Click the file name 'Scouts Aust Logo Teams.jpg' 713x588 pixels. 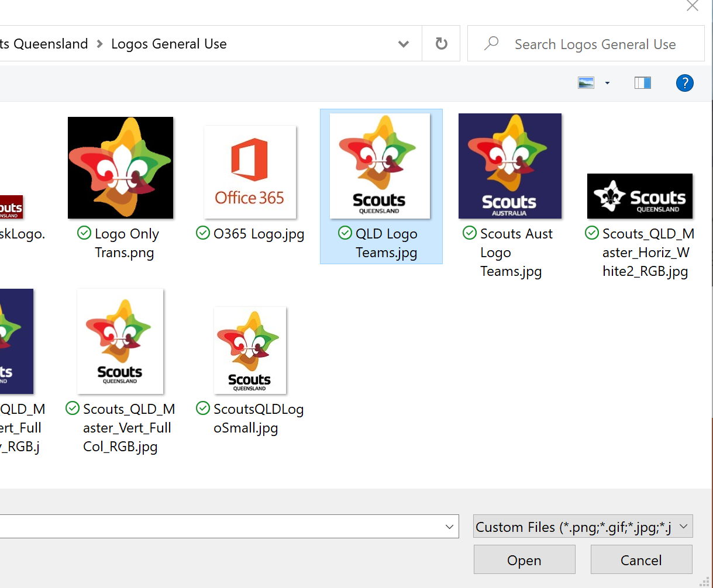[516, 253]
